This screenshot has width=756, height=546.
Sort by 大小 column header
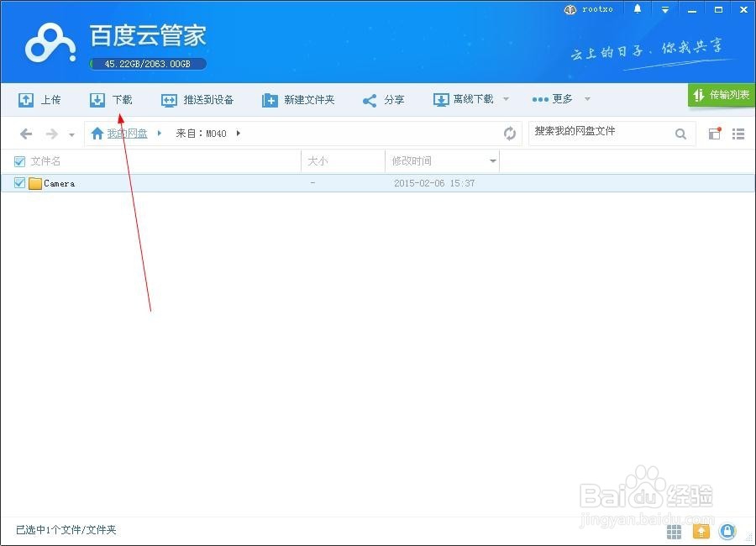(318, 161)
